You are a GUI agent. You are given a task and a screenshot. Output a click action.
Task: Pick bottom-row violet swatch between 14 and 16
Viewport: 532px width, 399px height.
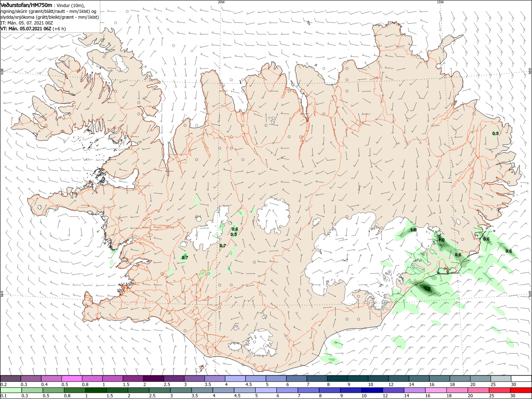click(x=414, y=390)
